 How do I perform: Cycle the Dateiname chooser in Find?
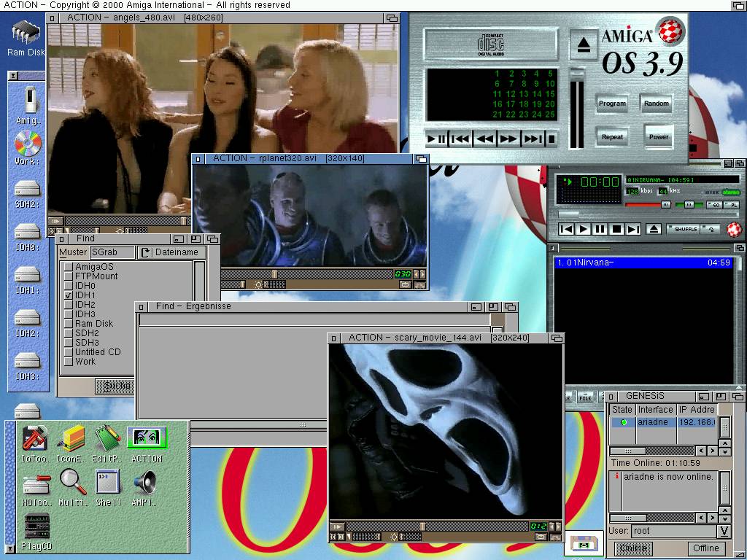172,252
